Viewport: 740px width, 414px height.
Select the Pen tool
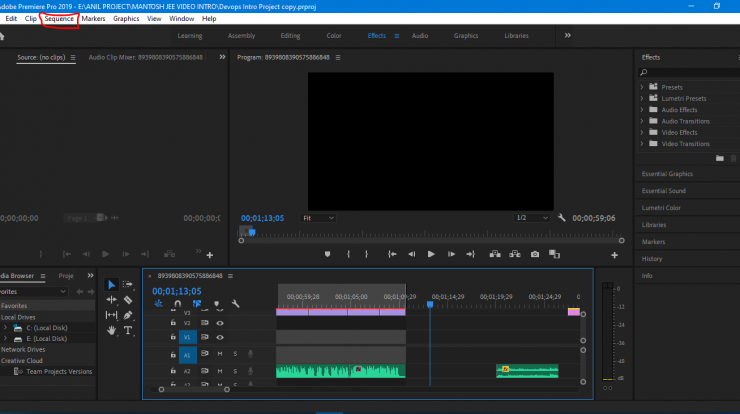click(128, 315)
